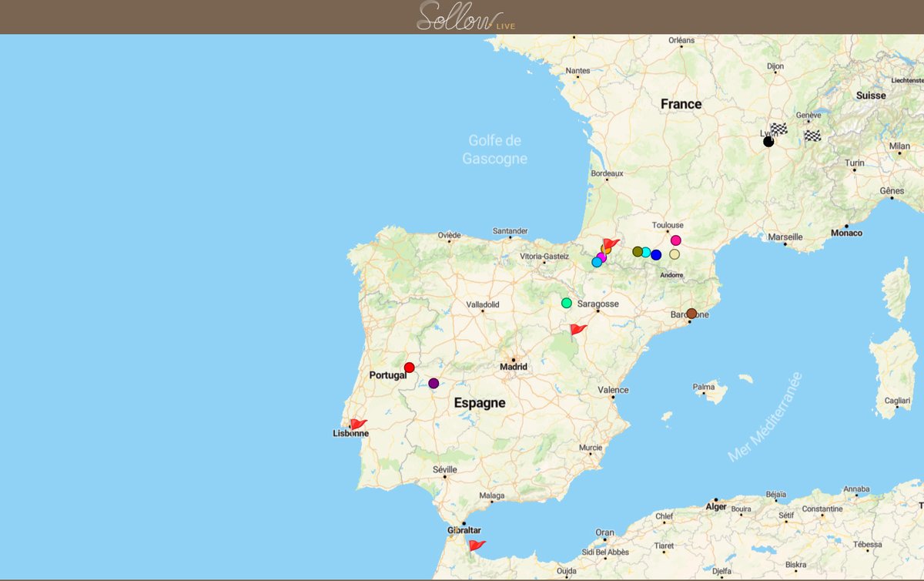Click the Madrid city label on the map
This screenshot has height=581, width=924.
[x=513, y=366]
